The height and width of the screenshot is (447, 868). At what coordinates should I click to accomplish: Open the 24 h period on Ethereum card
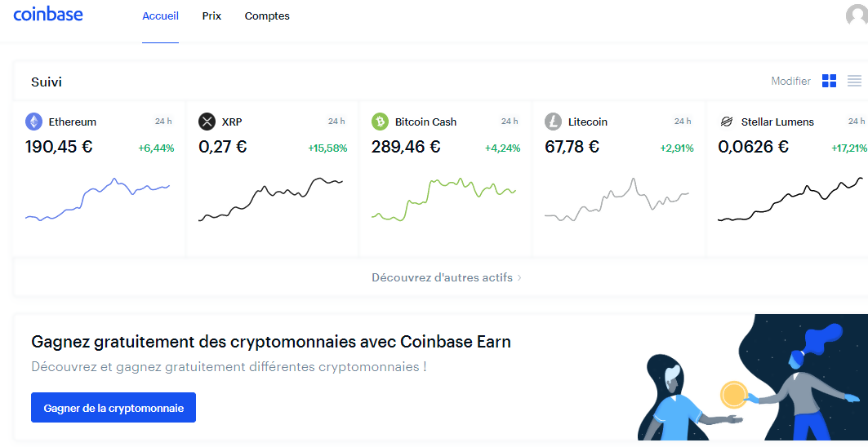[163, 122]
